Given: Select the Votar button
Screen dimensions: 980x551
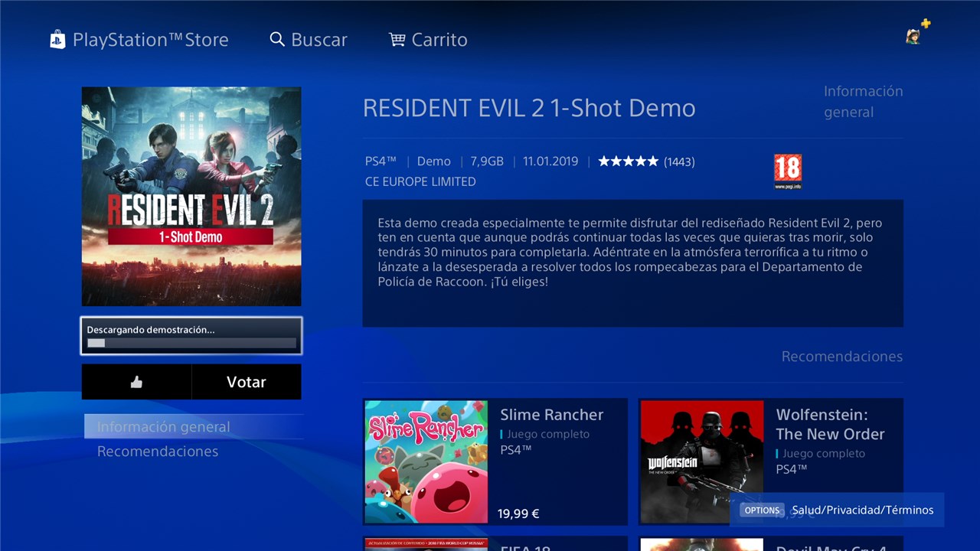Looking at the screenshot, I should (x=246, y=382).
